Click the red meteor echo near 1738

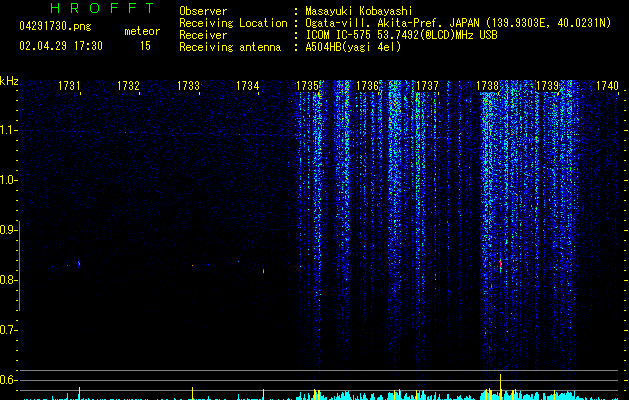pos(501,264)
